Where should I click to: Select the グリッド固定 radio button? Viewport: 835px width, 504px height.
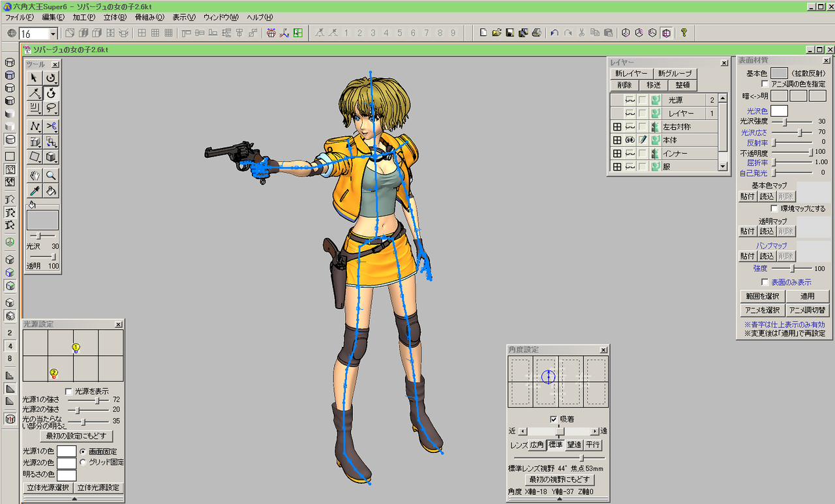coord(83,462)
